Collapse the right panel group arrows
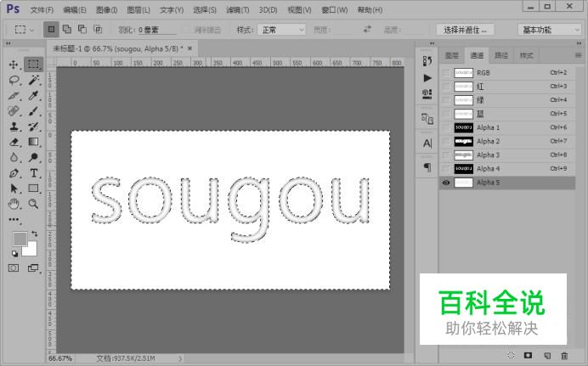 pos(579,43)
